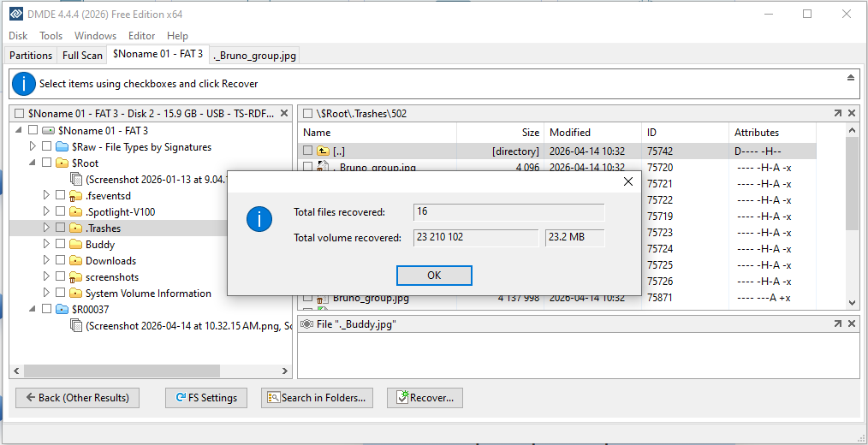
Task: Expand the .Spotlight-V100 folder
Action: (46, 211)
